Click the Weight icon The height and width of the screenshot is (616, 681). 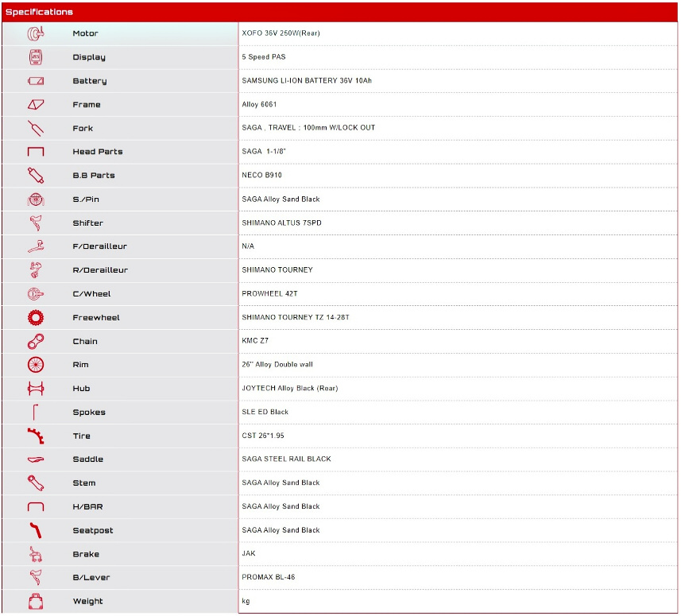click(36, 602)
